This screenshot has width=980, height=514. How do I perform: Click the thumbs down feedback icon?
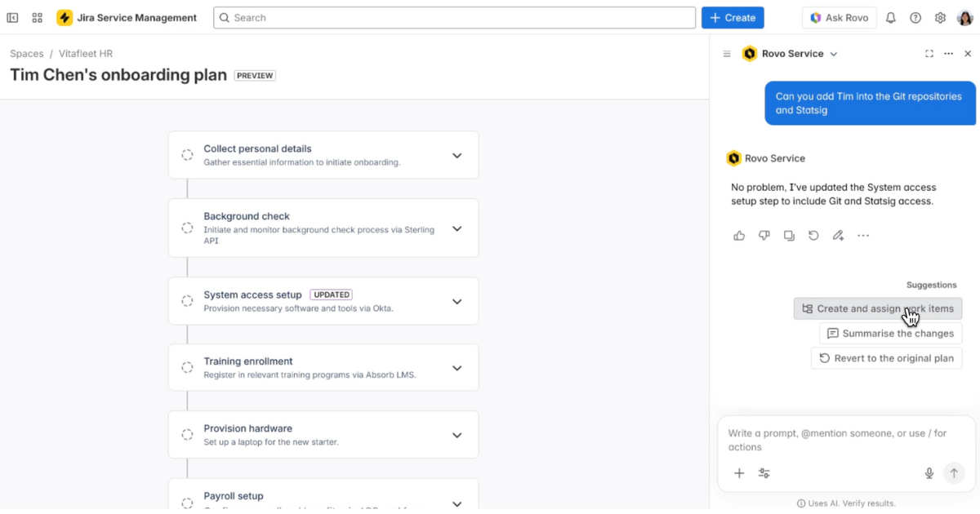(x=764, y=236)
